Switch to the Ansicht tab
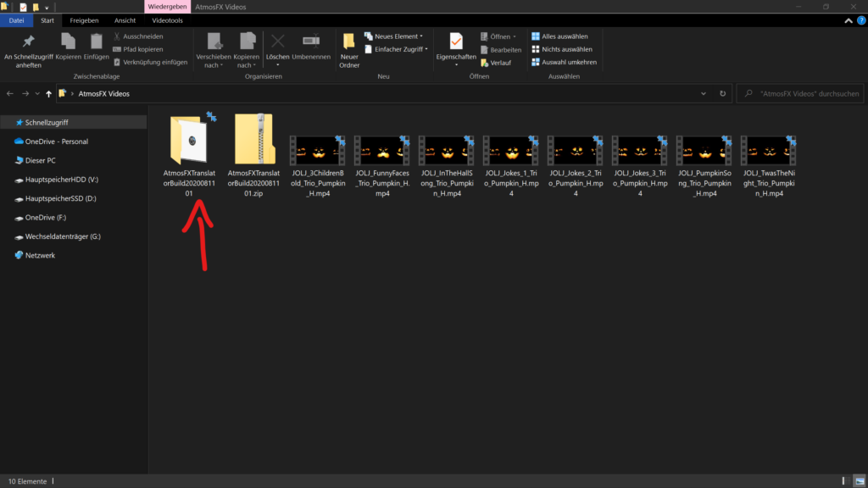 125,20
